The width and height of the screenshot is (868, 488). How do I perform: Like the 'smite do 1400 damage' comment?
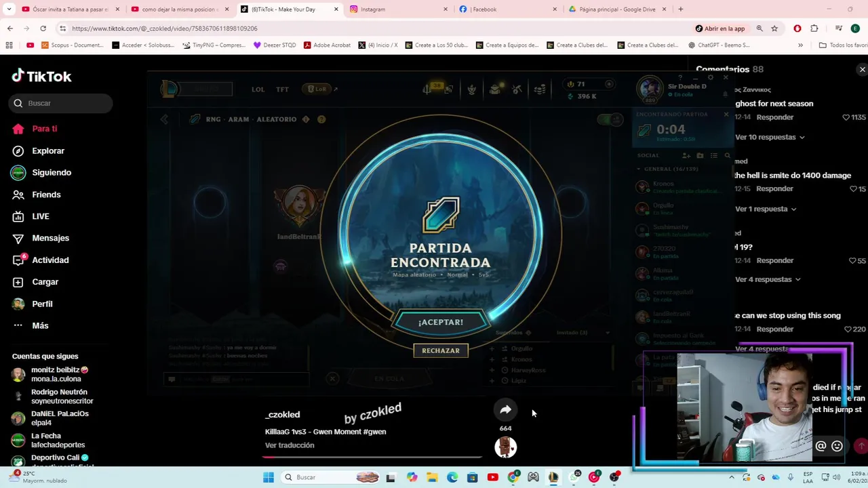[x=853, y=189]
